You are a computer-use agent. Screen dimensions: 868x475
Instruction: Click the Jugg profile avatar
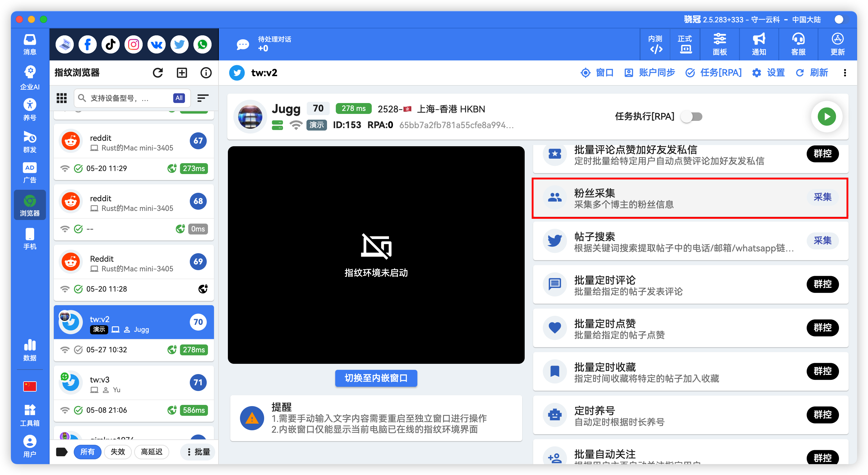(250, 117)
